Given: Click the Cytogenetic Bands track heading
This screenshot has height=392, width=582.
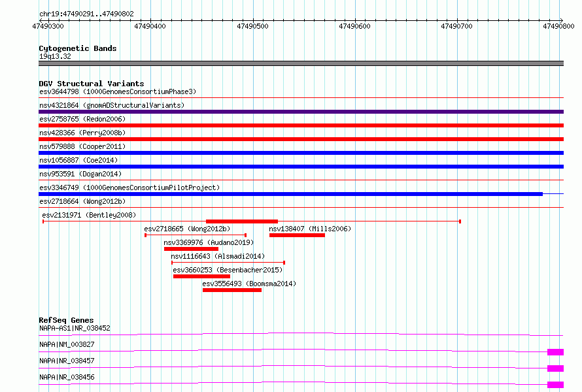Looking at the screenshot, I should click(x=78, y=48).
